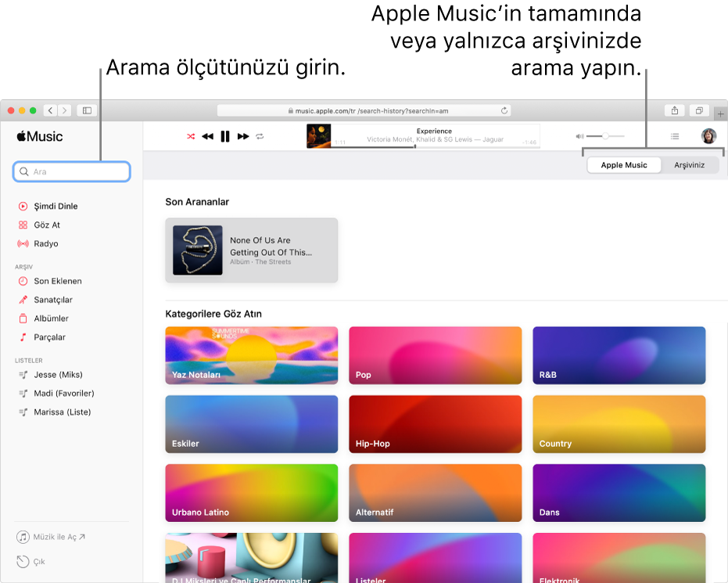Open the Urbano Latino category tile
This screenshot has height=583, width=728.
tap(252, 493)
